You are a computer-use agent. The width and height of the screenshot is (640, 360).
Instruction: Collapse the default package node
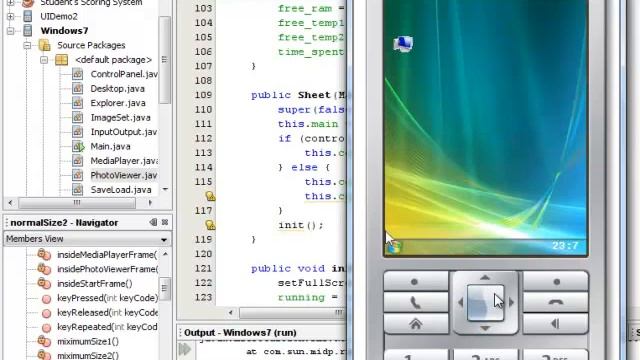pyautogui.click(x=44, y=60)
